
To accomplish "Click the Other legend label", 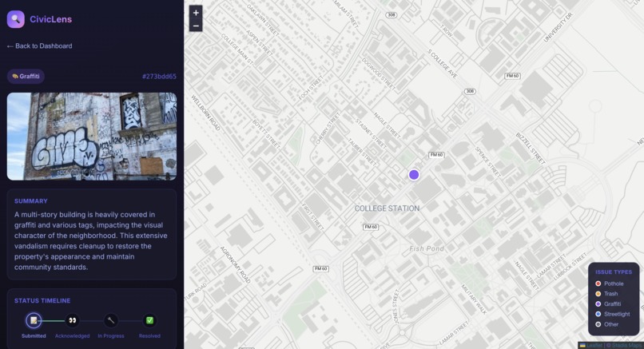I will pyautogui.click(x=611, y=324).
